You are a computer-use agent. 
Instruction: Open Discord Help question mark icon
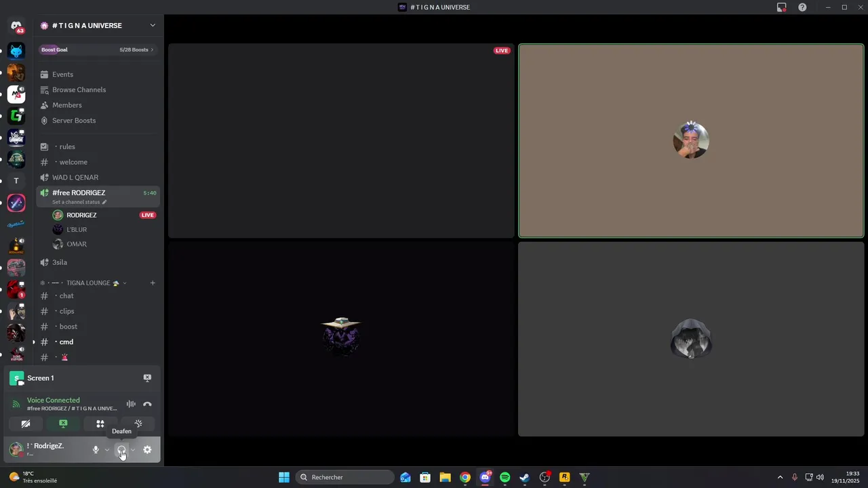802,7
